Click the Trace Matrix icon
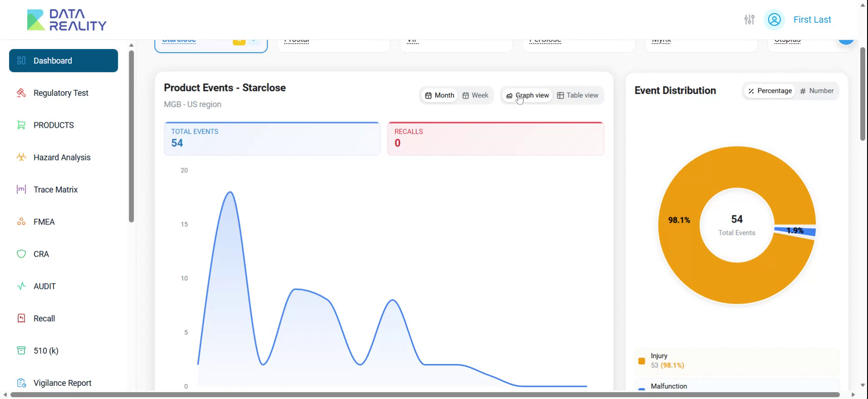The height and width of the screenshot is (399, 868). pyautogui.click(x=21, y=190)
